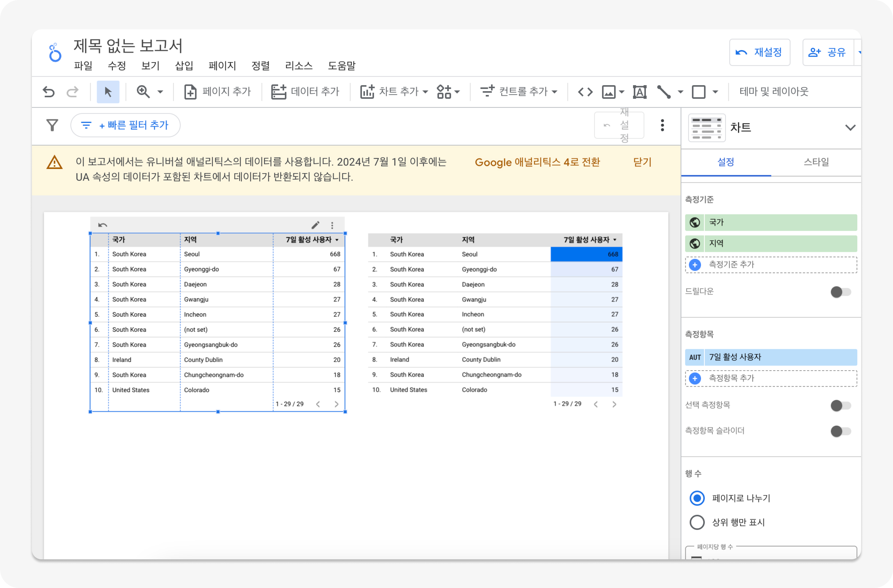Screen dimensions: 893x588
Task: Click the redo arrow in toolbar
Action: click(72, 92)
